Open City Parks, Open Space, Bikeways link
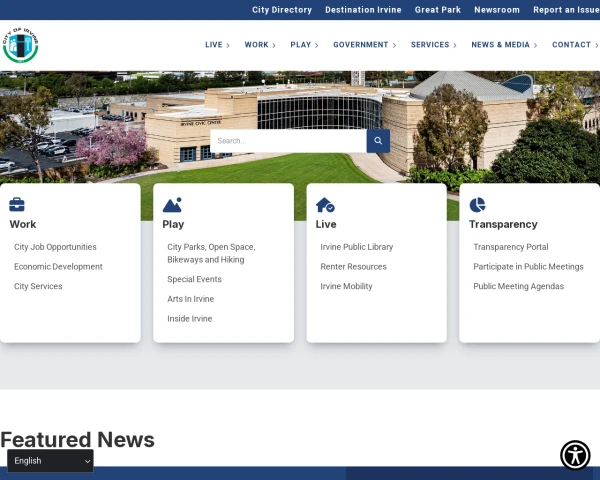This screenshot has width=600, height=480. [x=211, y=253]
